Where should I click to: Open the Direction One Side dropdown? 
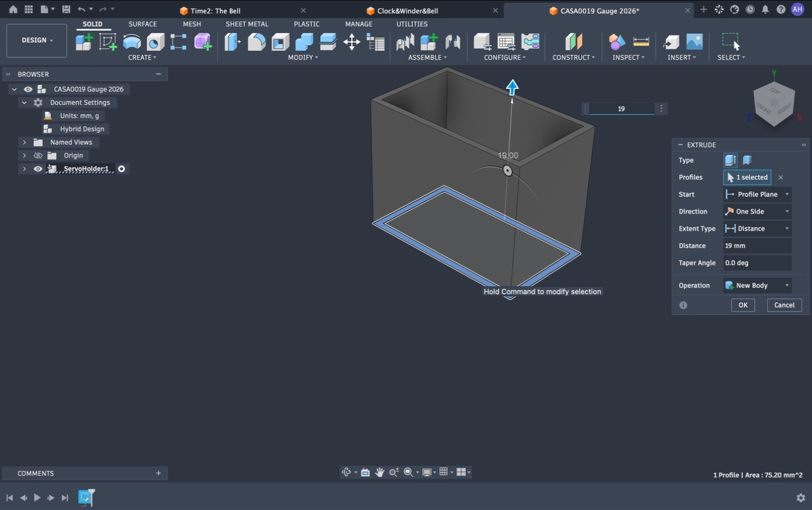point(758,211)
